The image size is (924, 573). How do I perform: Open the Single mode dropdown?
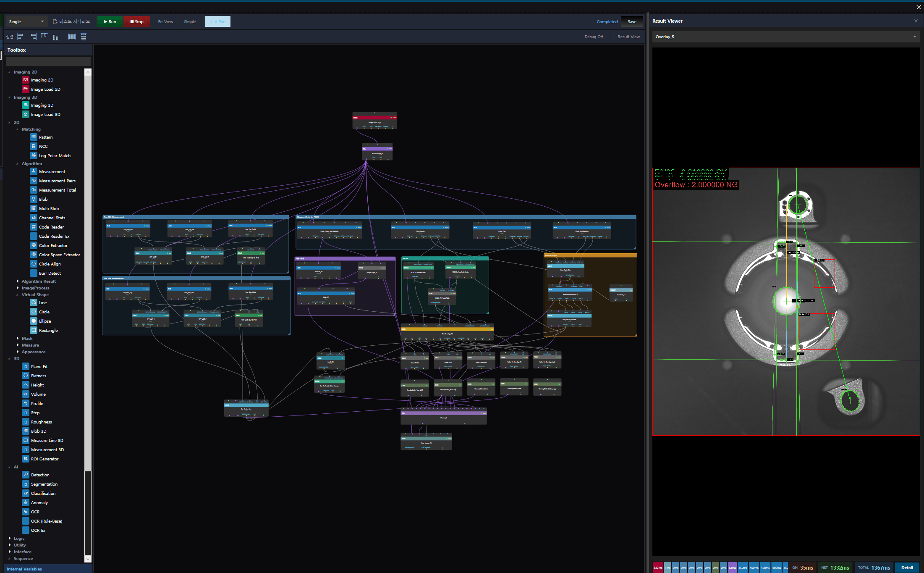26,21
